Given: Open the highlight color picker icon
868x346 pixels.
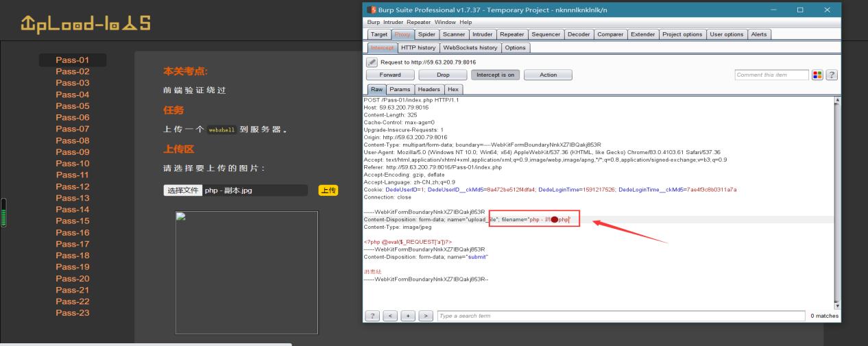Looking at the screenshot, I should coord(817,75).
